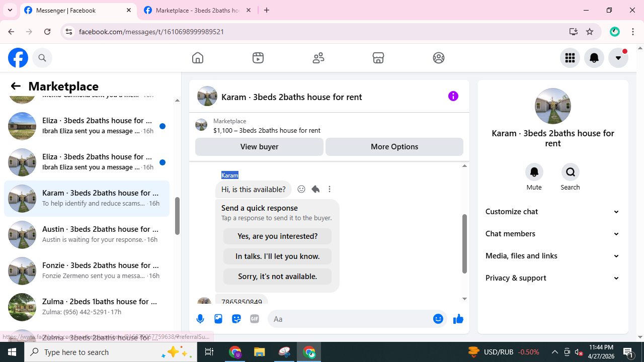Click View buyer button
Image resolution: width=644 pixels, height=362 pixels.
click(259, 147)
